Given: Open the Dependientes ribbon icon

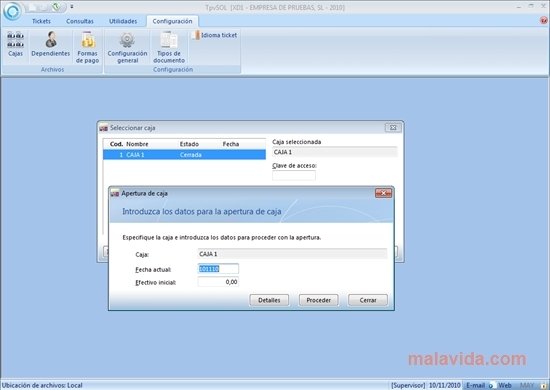Looking at the screenshot, I should pos(51,44).
